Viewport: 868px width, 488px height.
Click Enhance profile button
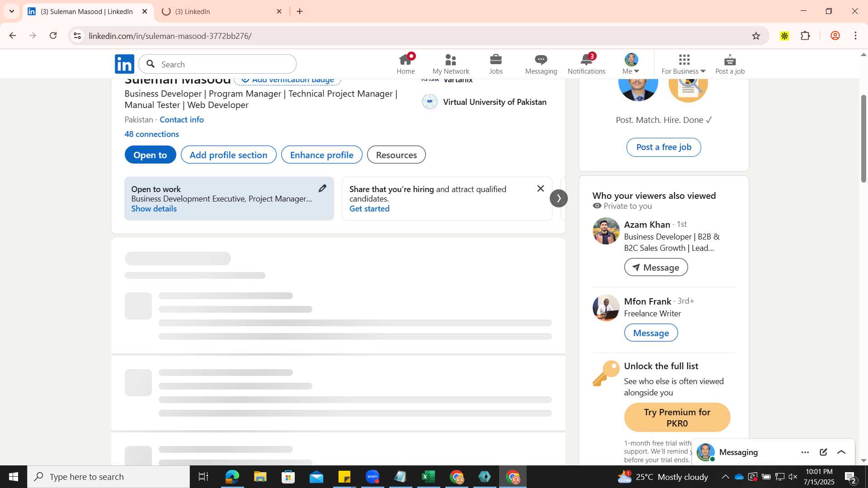(321, 155)
